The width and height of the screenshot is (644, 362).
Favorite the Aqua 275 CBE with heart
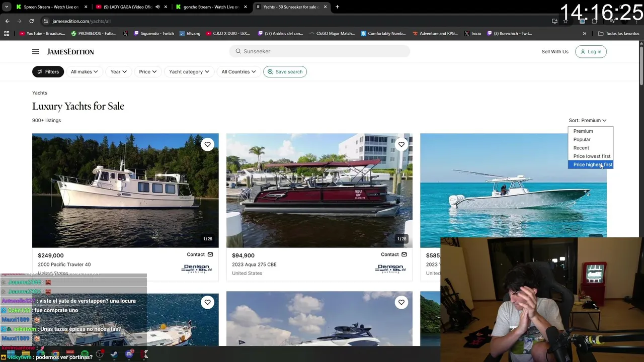401,145
